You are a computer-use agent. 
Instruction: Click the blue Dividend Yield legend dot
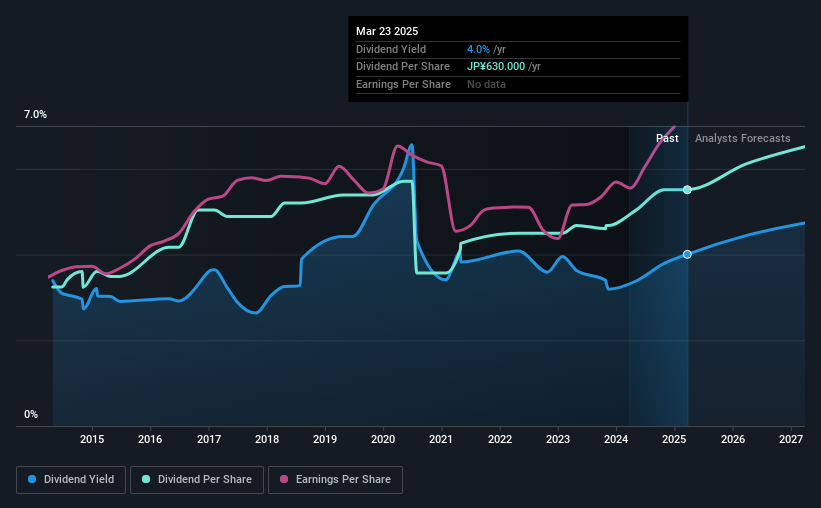[x=32, y=479]
